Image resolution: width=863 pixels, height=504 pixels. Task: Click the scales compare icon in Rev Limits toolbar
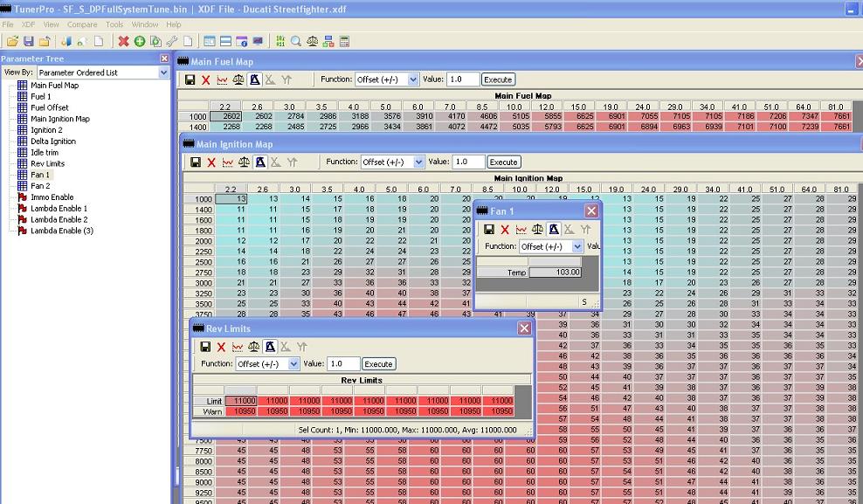(253, 347)
